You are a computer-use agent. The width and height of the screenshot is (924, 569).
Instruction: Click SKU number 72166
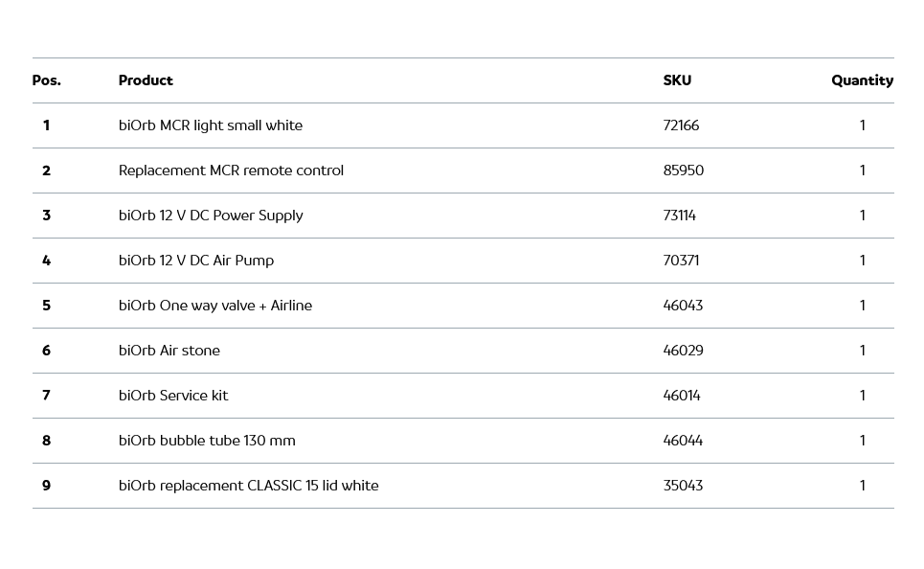[x=681, y=125]
